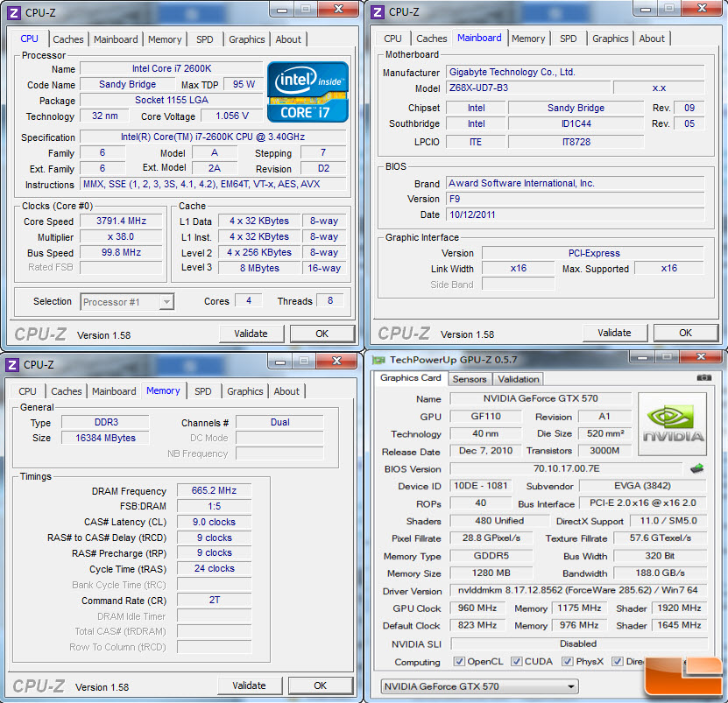Toggle the CUDA checkbox in GPU-Z
Screen dimensions: 728x703
click(x=516, y=662)
